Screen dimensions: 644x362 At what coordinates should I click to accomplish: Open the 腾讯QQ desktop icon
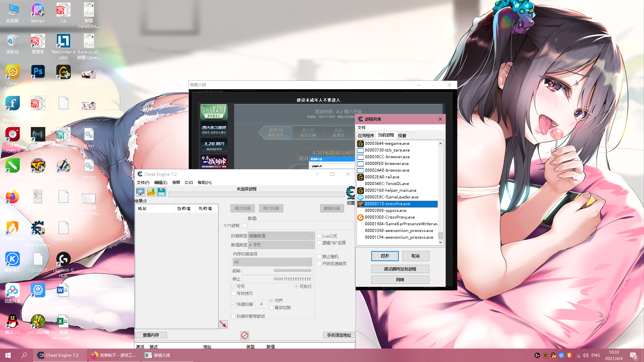12,324
